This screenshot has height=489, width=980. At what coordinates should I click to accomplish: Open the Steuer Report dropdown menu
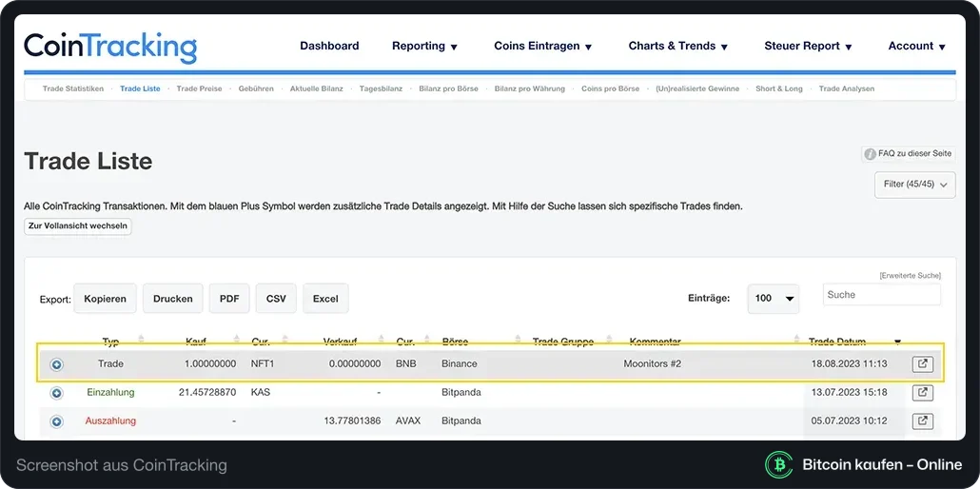click(x=808, y=46)
